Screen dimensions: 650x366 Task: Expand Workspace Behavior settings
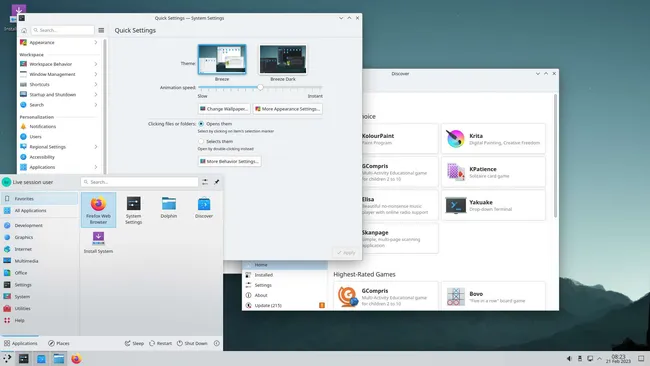96,64
